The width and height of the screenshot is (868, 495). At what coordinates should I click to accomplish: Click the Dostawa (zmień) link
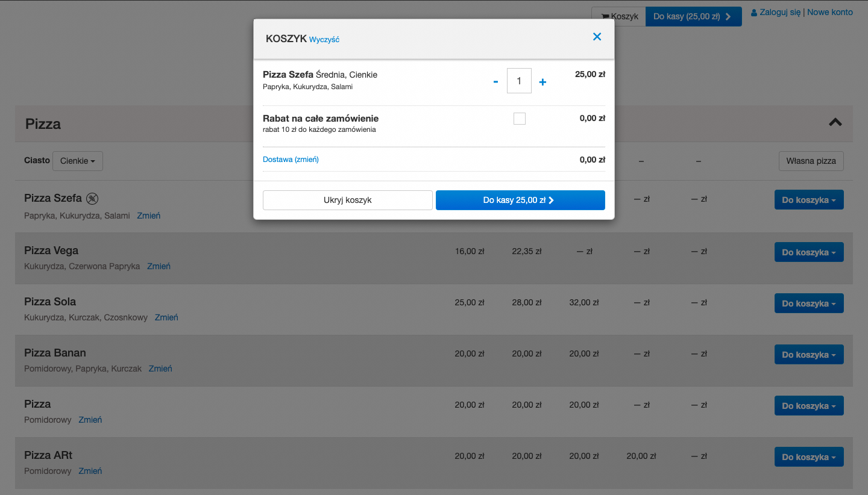tap(291, 160)
